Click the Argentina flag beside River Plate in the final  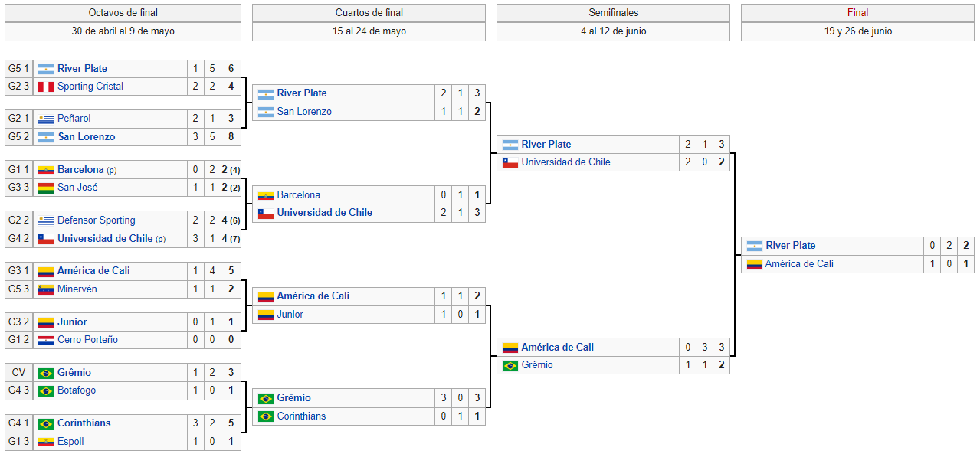click(x=755, y=246)
